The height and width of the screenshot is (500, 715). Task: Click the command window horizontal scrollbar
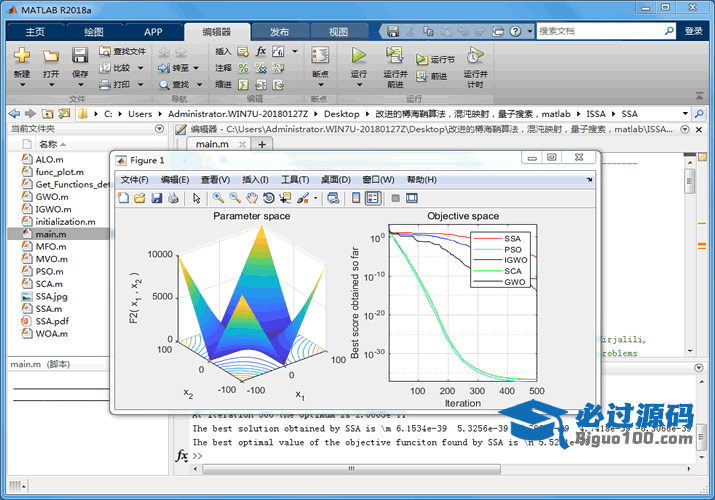coord(351,469)
